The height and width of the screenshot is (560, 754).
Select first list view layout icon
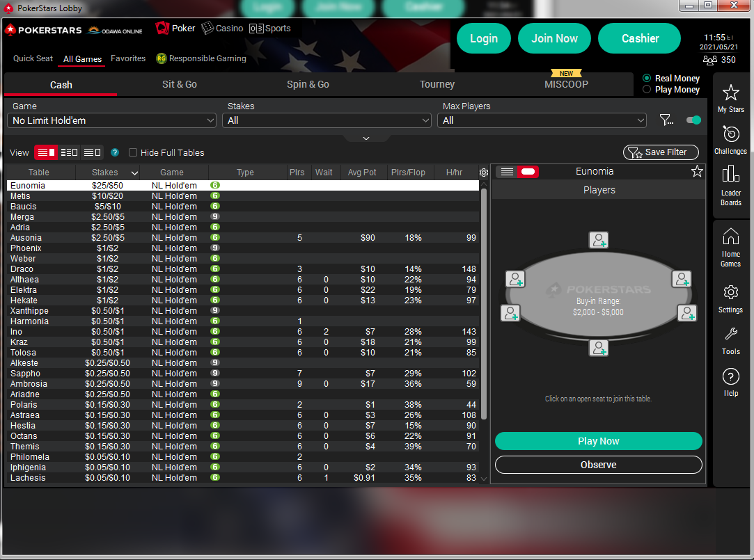pos(46,152)
